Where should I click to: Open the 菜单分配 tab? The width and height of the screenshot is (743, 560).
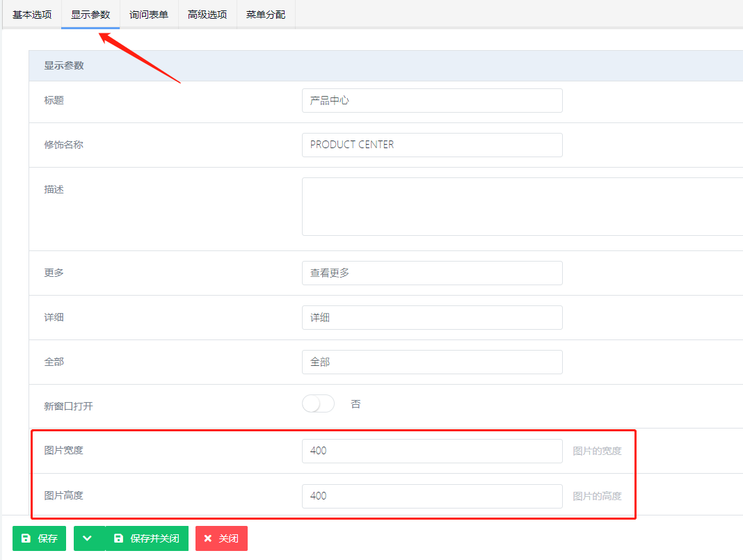tap(266, 15)
